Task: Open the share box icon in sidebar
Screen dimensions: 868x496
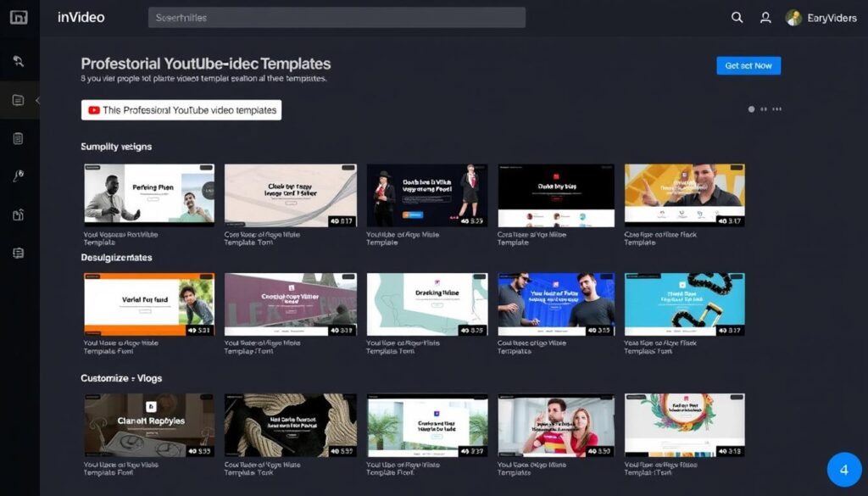Action: [19, 215]
